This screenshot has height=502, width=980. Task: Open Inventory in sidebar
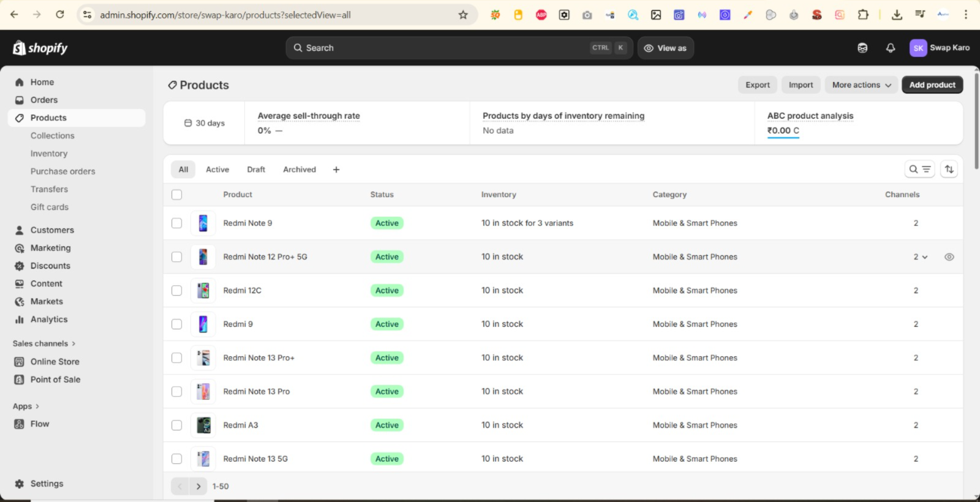49,154
